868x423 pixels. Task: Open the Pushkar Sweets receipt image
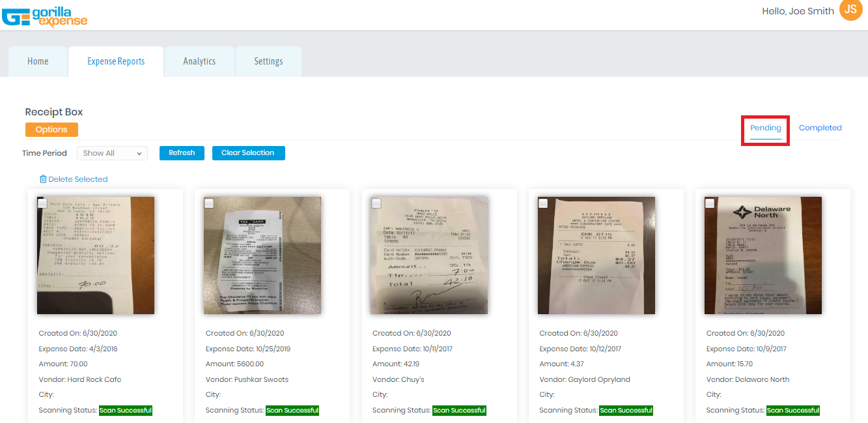(x=262, y=255)
